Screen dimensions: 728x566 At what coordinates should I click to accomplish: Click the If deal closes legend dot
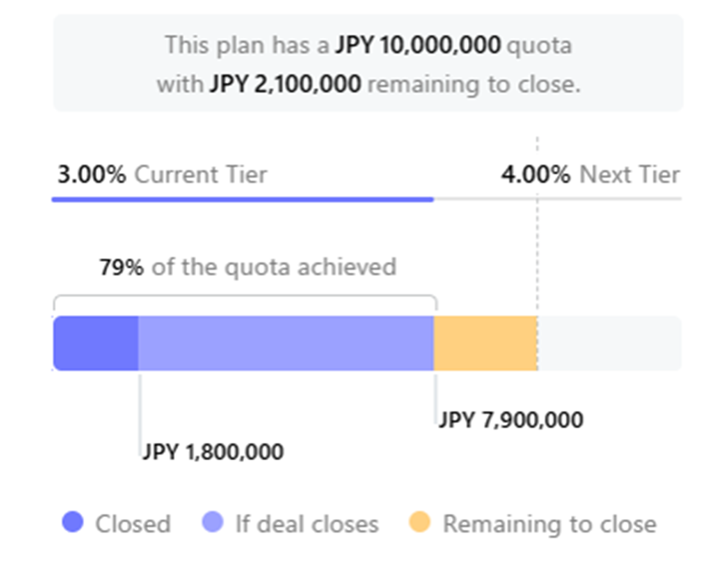pyautogui.click(x=213, y=522)
